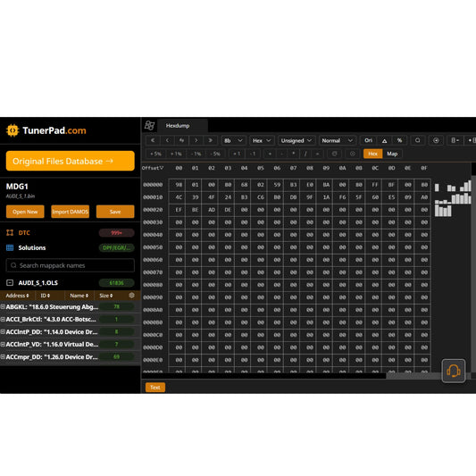This screenshot has width=476, height=476.
Task: Go forward one step with single-right arrow
Action: 196,140
